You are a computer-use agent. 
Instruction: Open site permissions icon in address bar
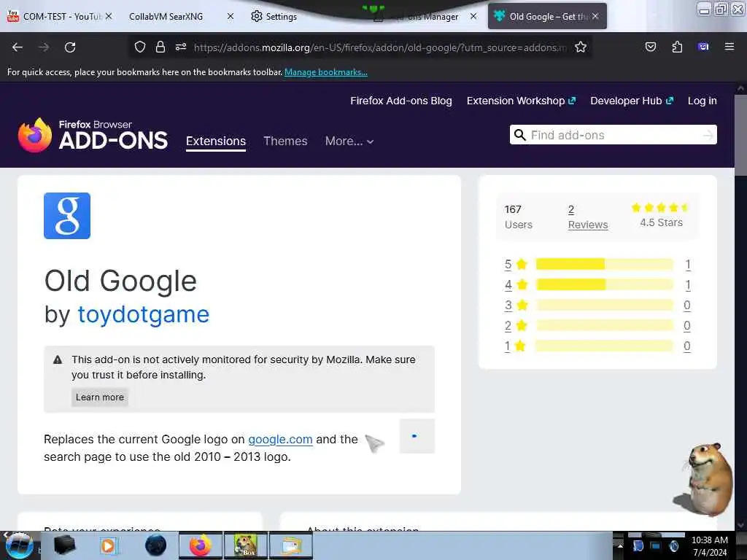(181, 47)
